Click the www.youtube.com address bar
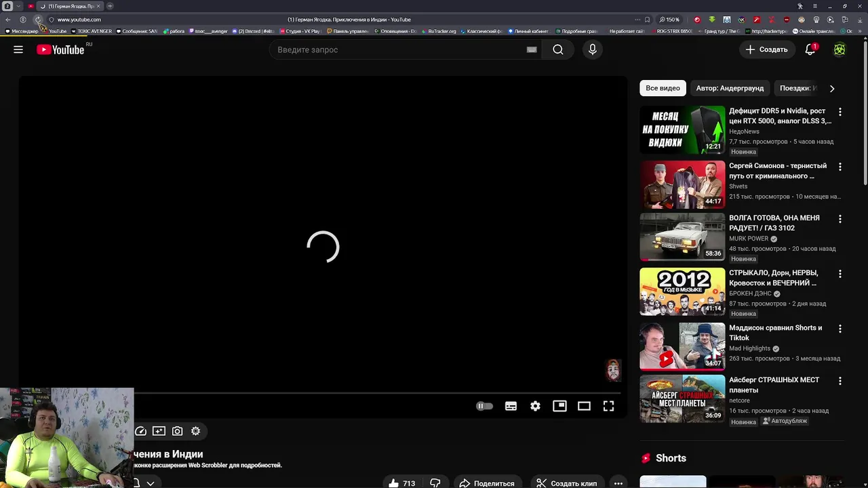Screen dimensions: 868x488 pos(79,20)
